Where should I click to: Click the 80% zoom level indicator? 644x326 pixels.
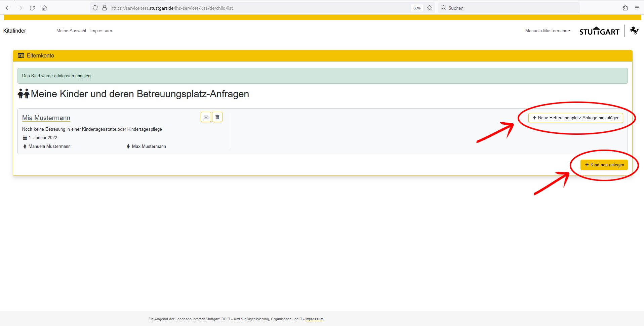pos(417,8)
